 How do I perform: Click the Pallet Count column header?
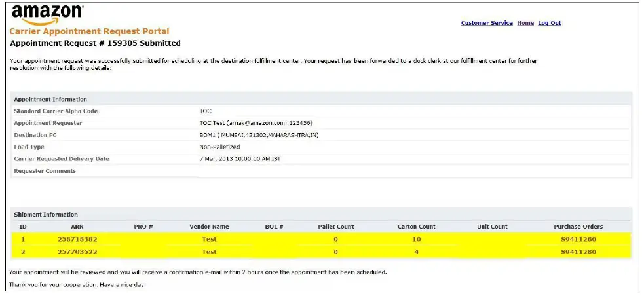pos(336,227)
